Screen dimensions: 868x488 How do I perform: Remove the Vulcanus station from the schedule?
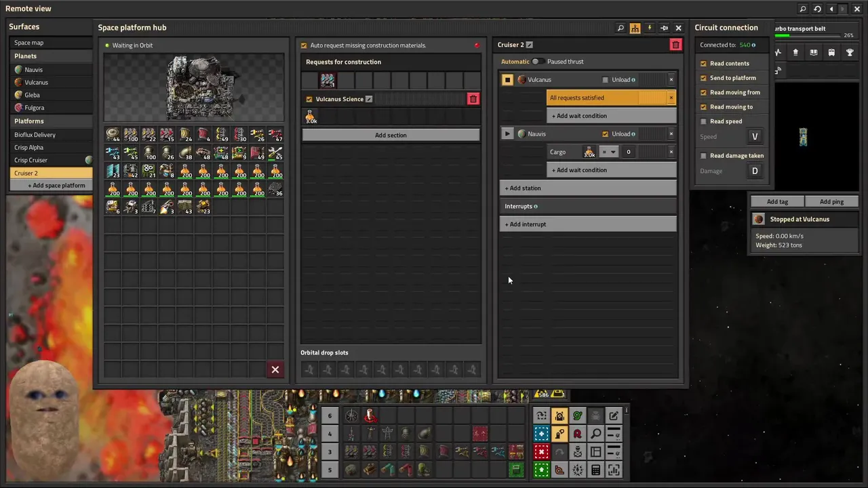pos(671,79)
